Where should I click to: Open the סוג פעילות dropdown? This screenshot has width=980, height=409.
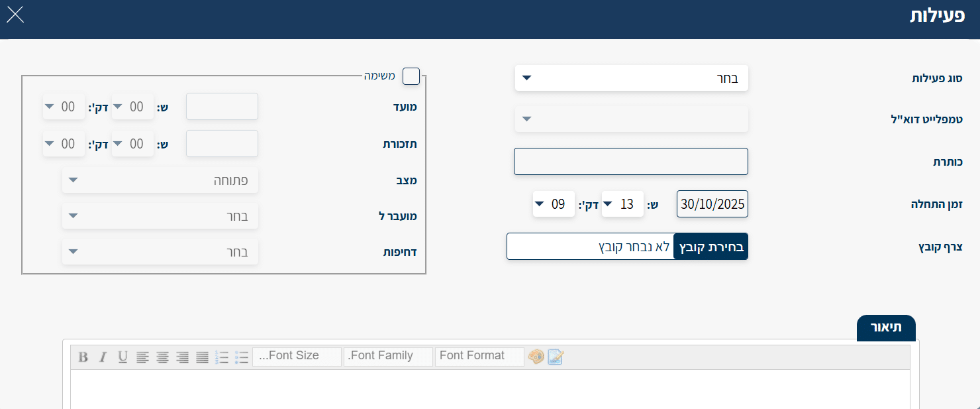(x=631, y=78)
